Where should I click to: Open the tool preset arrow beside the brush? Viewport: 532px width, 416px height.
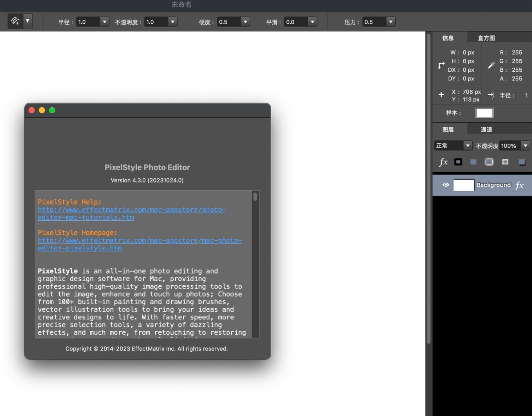click(28, 21)
